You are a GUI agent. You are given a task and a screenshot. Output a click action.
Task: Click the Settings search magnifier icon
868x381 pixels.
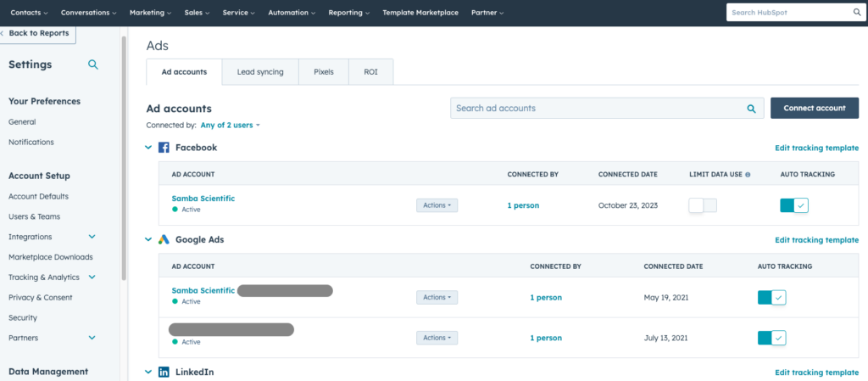[x=93, y=64]
